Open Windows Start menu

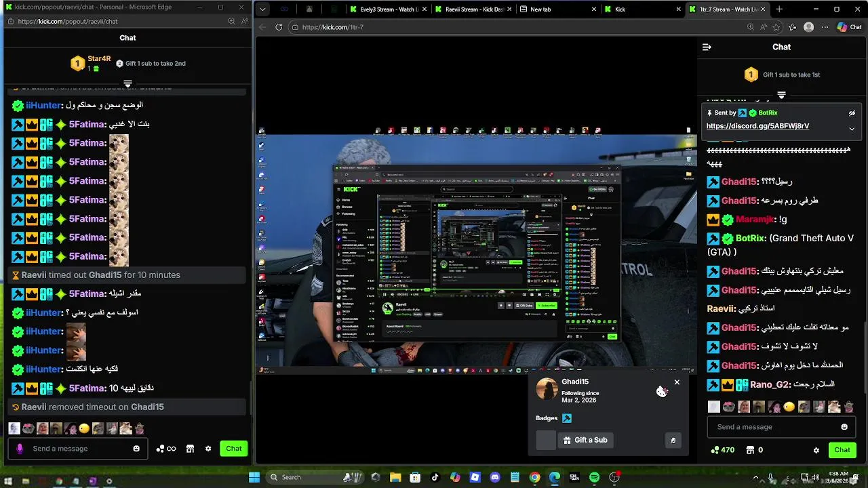click(x=254, y=477)
